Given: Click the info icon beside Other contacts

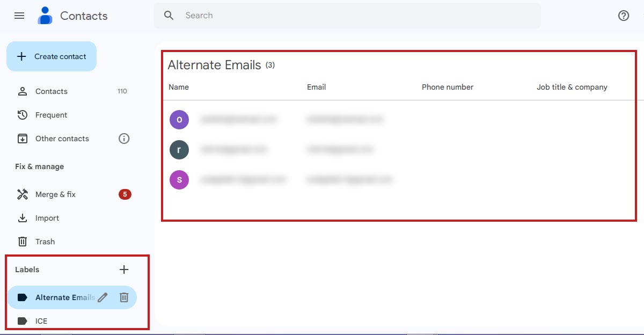Looking at the screenshot, I should tap(124, 138).
